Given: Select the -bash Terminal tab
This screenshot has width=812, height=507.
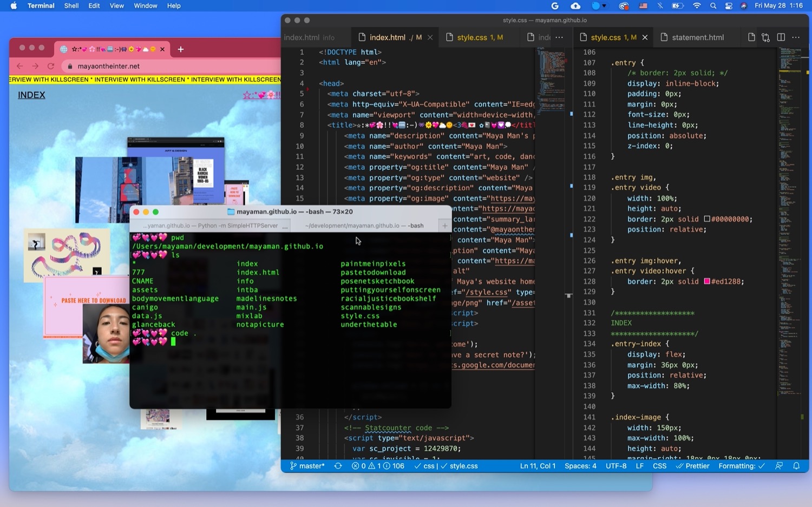Looking at the screenshot, I should click(364, 226).
